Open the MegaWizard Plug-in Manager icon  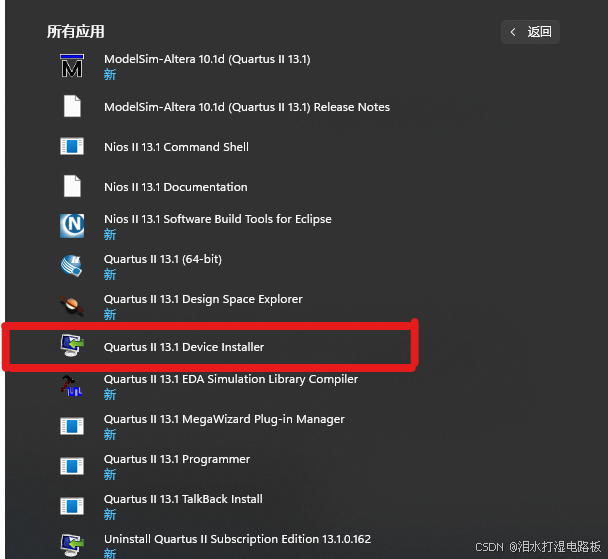(x=72, y=426)
